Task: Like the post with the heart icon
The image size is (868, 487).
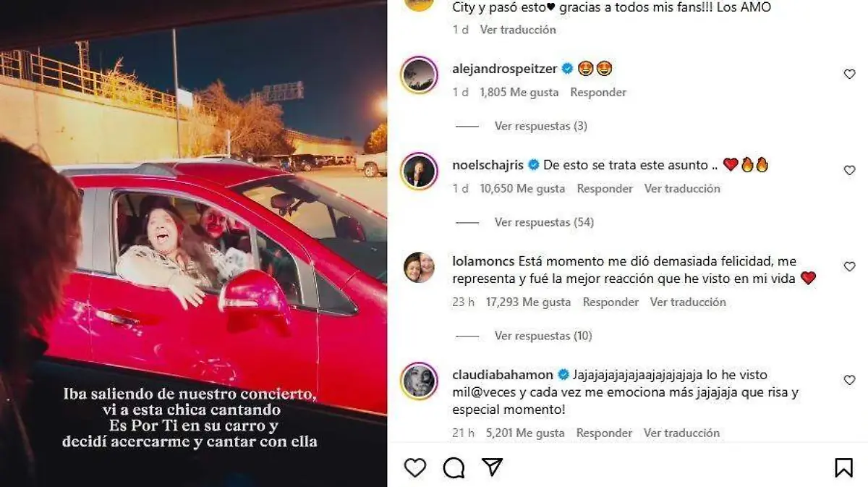Action: pos(415,468)
